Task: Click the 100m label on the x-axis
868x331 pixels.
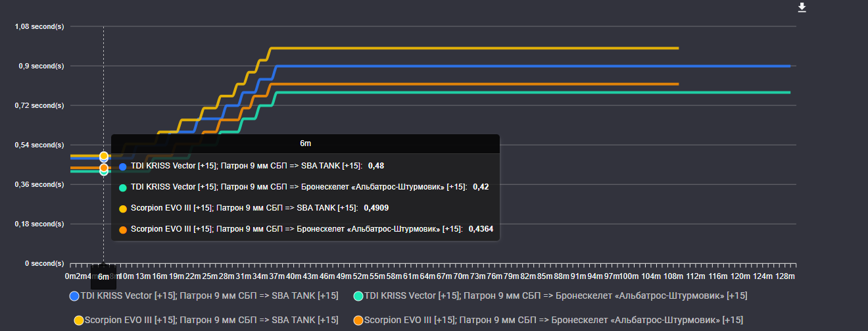Action: [630, 276]
